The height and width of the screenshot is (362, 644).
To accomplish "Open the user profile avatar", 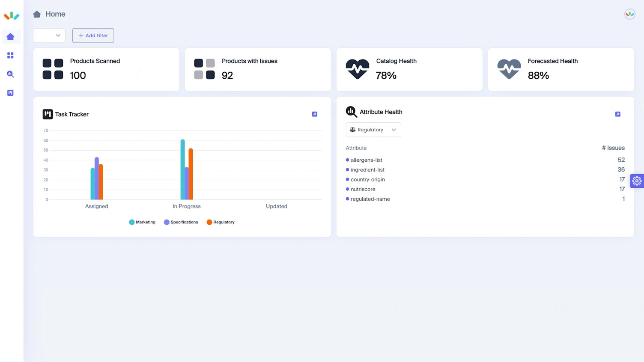I will click(629, 14).
